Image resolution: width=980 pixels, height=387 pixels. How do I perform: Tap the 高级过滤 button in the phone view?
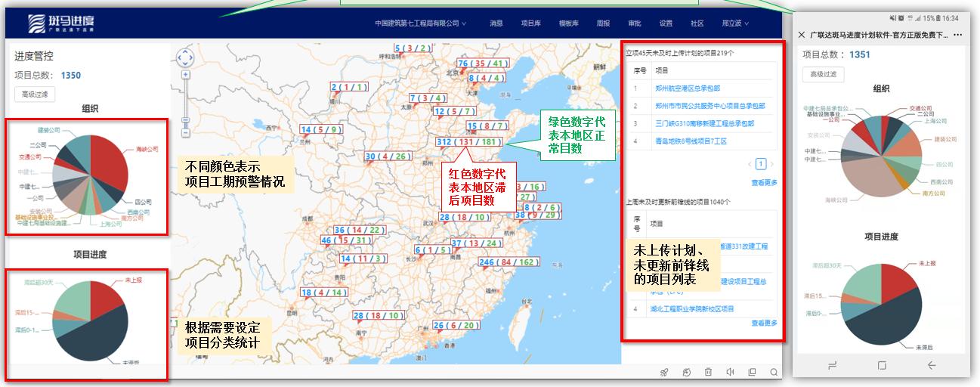[x=824, y=74]
